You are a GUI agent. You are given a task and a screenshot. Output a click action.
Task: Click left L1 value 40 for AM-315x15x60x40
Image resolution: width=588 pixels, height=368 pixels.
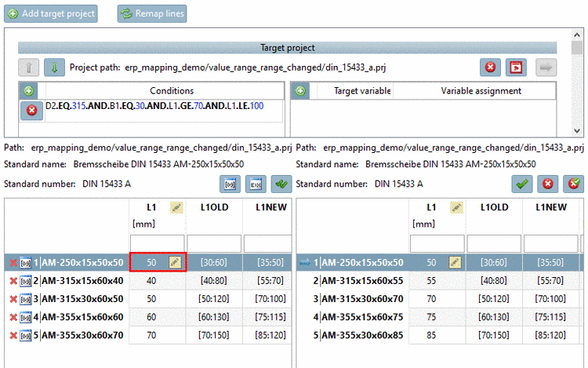tap(151, 281)
